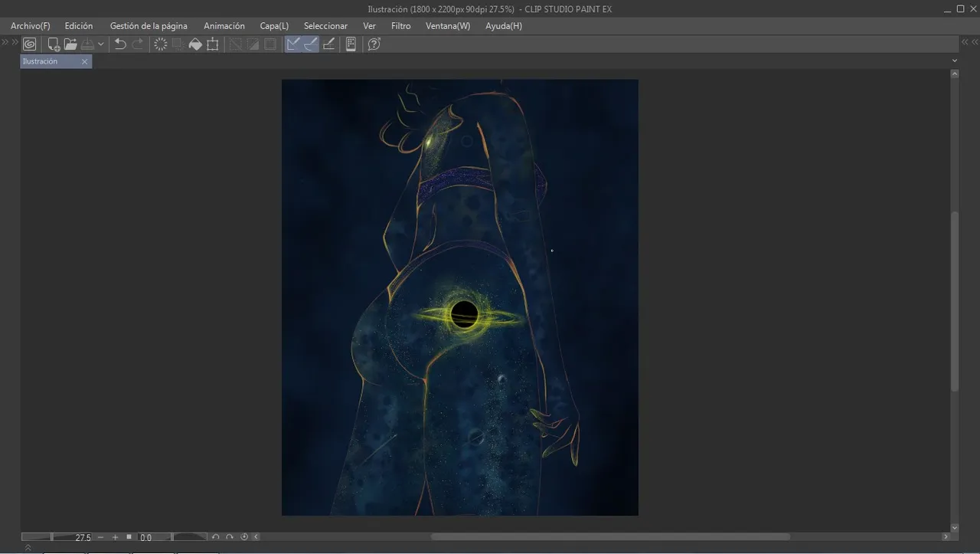This screenshot has width=980, height=554.
Task: Zoom out with the minus button
Action: click(x=101, y=537)
